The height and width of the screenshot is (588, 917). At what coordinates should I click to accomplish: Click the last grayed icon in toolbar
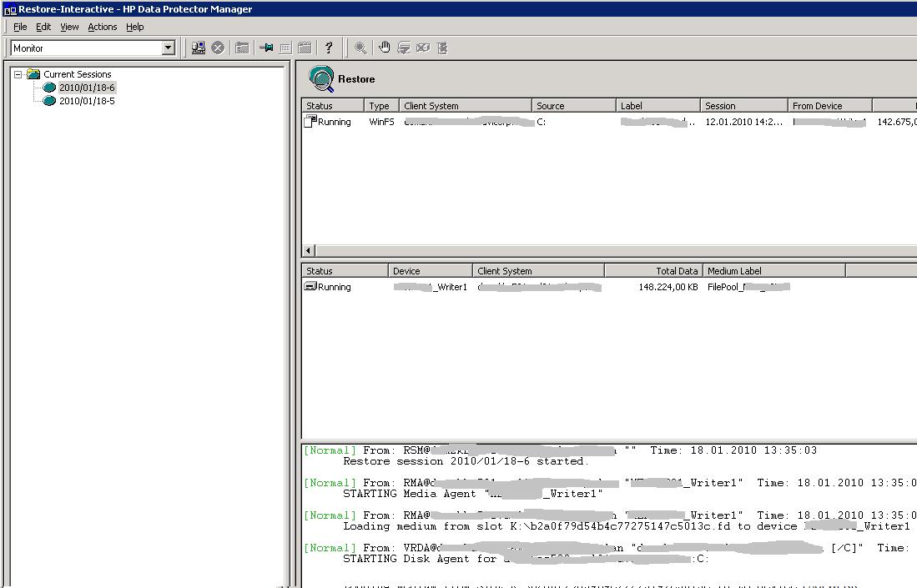(443, 48)
